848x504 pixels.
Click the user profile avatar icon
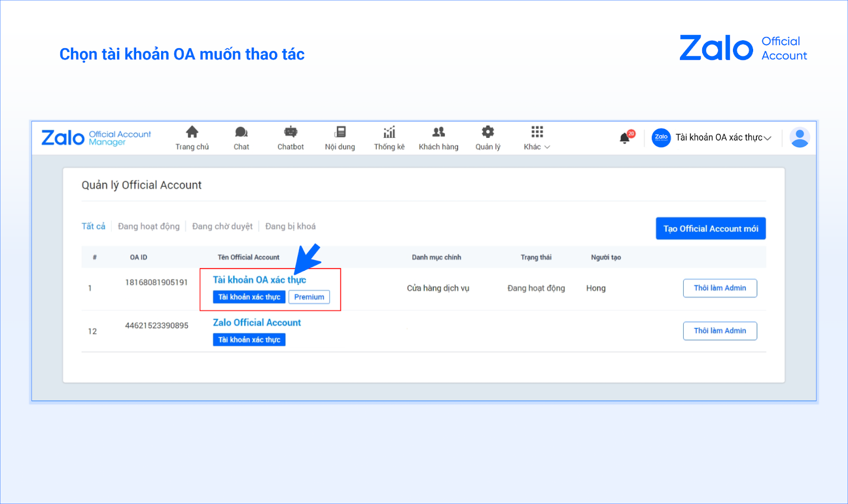tap(799, 138)
